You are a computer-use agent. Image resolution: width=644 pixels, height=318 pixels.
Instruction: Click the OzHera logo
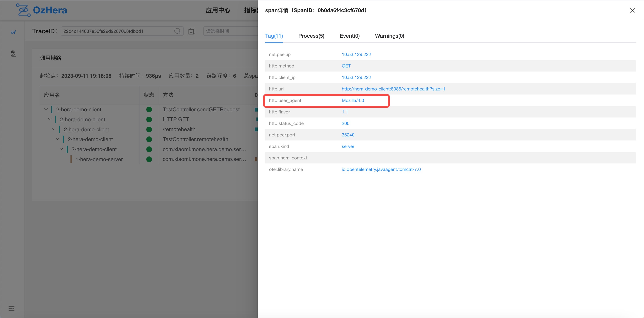click(42, 10)
